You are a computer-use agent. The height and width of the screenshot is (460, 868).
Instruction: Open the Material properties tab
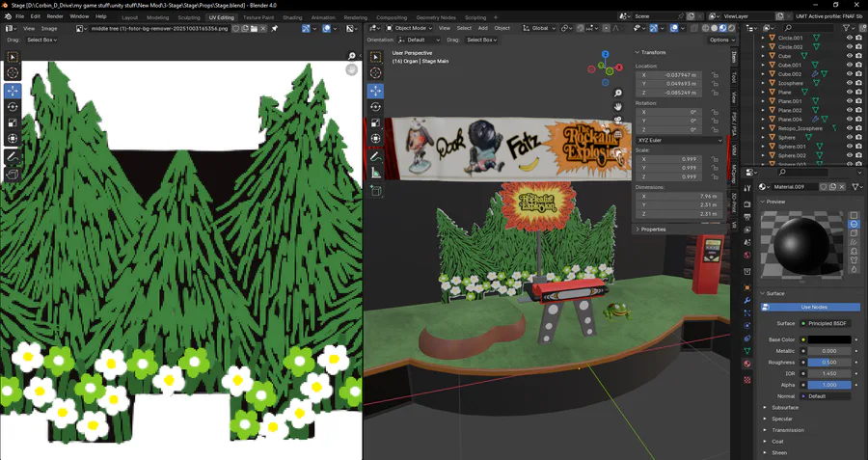tap(747, 364)
